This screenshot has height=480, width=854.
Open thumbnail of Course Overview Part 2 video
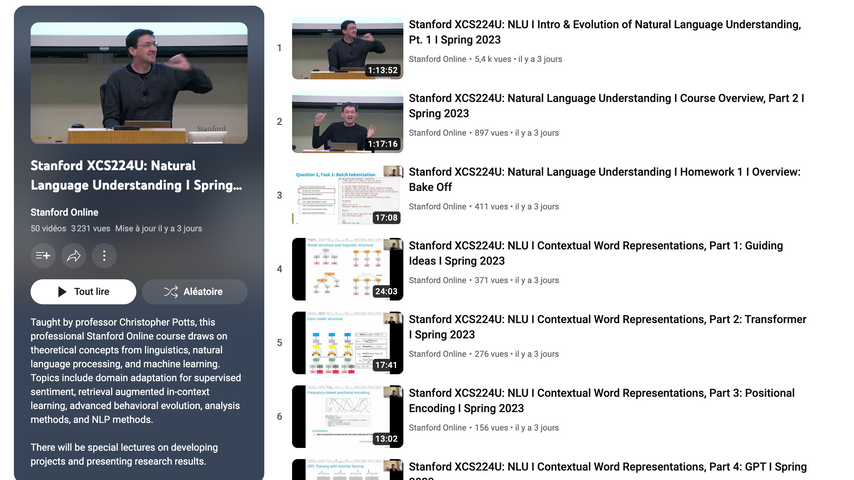pyautogui.click(x=347, y=121)
